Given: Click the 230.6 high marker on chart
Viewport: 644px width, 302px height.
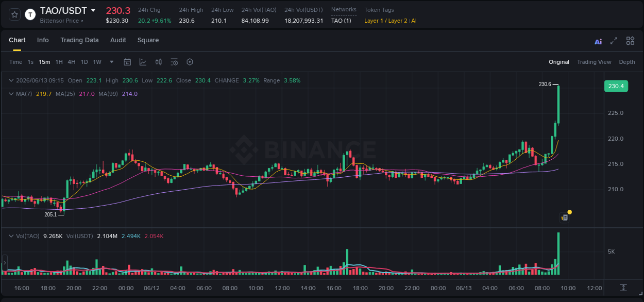Looking at the screenshot, I should click(545, 84).
